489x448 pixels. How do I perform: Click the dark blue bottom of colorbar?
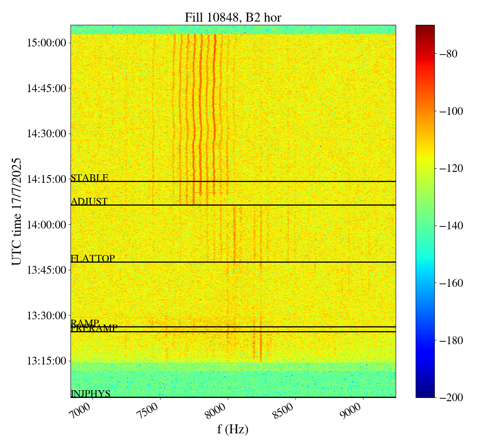425,394
